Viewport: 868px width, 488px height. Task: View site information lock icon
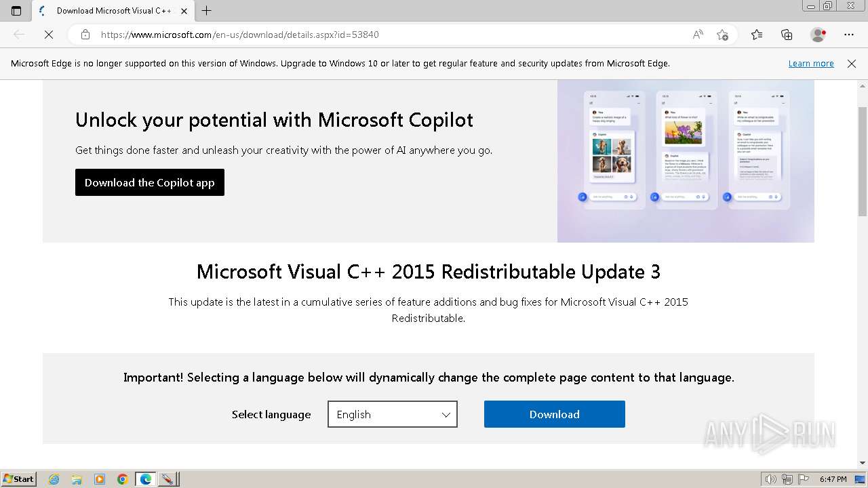click(x=85, y=35)
